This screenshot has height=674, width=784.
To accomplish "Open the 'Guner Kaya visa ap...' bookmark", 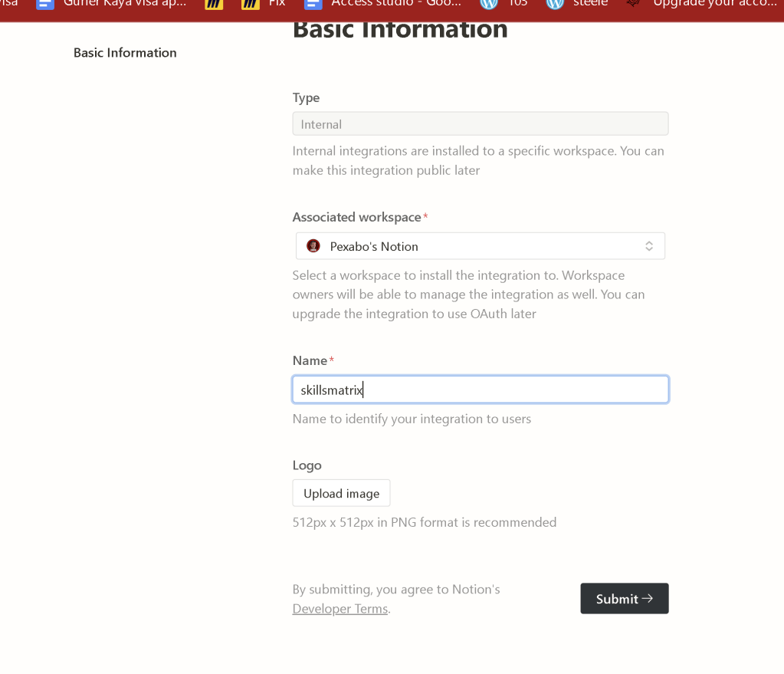I will pos(111,4).
